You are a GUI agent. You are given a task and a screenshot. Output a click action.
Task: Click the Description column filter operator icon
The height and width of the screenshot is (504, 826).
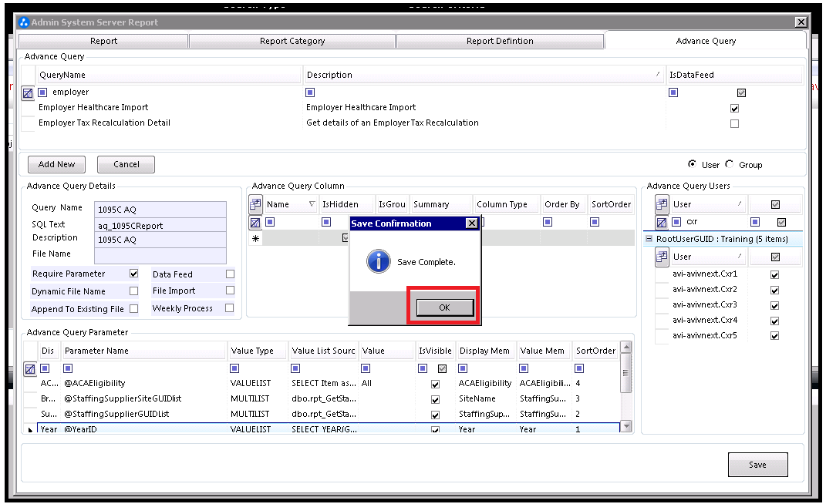pyautogui.click(x=310, y=92)
